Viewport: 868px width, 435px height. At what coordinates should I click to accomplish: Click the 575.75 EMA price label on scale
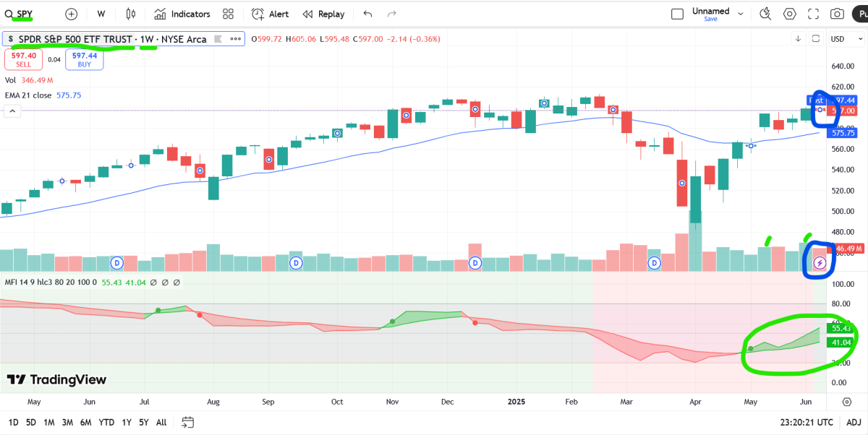tap(843, 133)
